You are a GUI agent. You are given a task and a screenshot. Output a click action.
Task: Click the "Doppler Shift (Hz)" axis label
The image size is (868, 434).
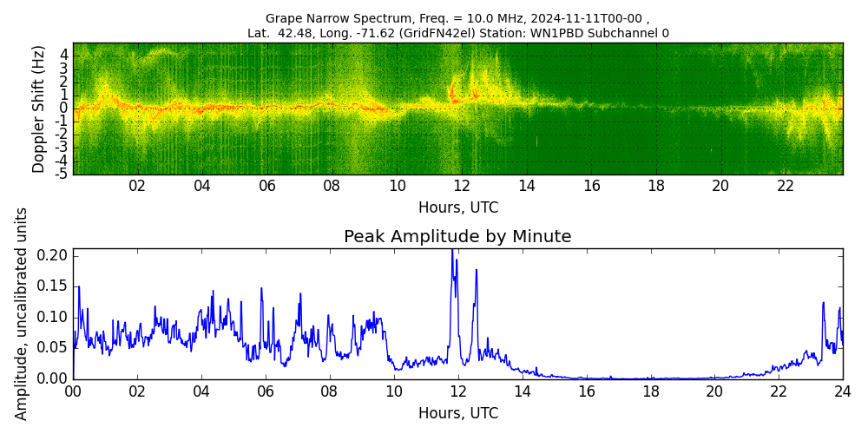point(39,108)
